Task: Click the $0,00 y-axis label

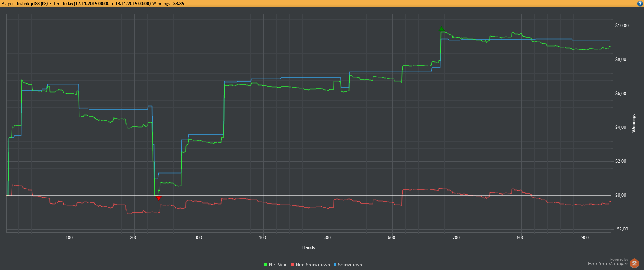Action: [621, 195]
